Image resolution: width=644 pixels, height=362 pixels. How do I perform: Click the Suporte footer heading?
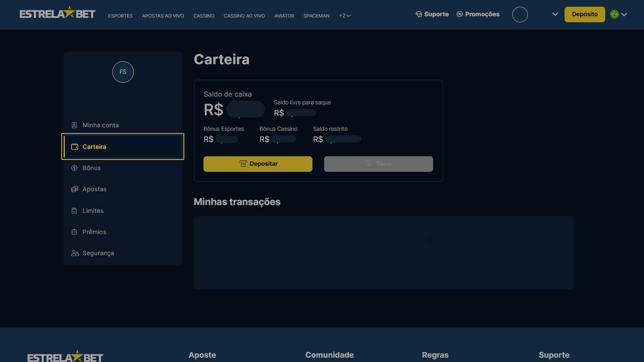pos(554,355)
